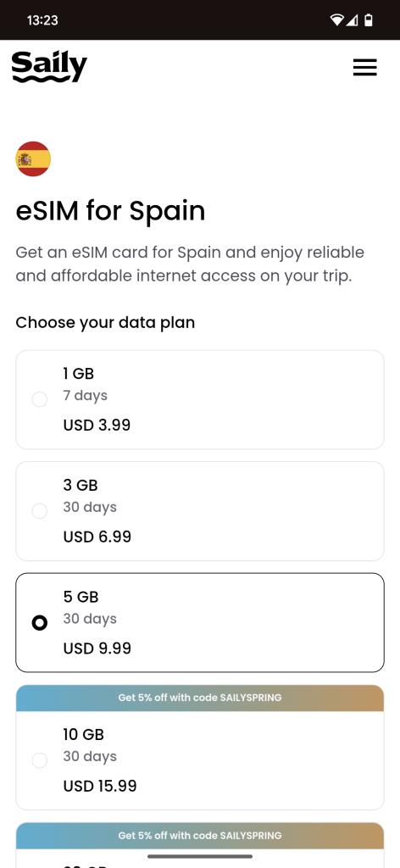Image resolution: width=400 pixels, height=868 pixels.
Task: Tap the Spain flag icon
Action: (33, 159)
